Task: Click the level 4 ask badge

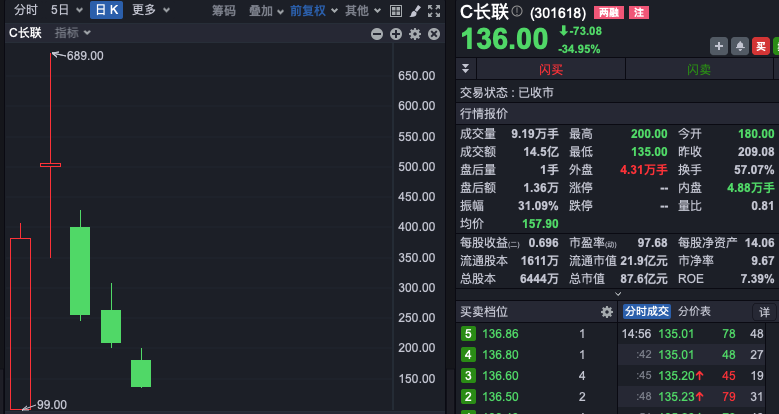Action: pyautogui.click(x=467, y=355)
